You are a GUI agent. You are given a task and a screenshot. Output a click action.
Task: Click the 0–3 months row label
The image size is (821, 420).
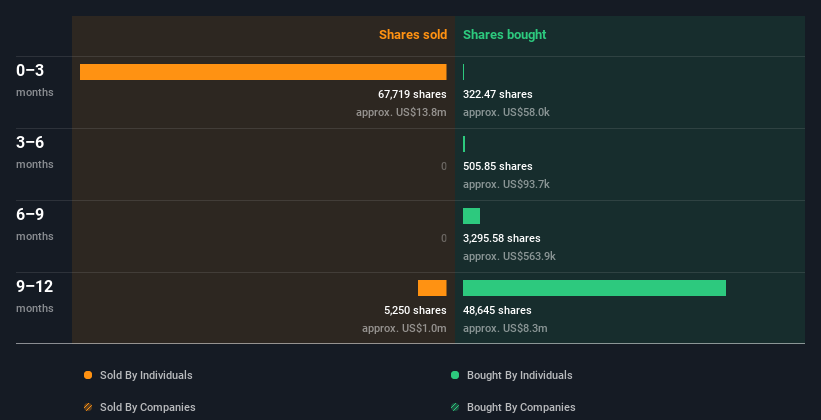tap(35, 80)
